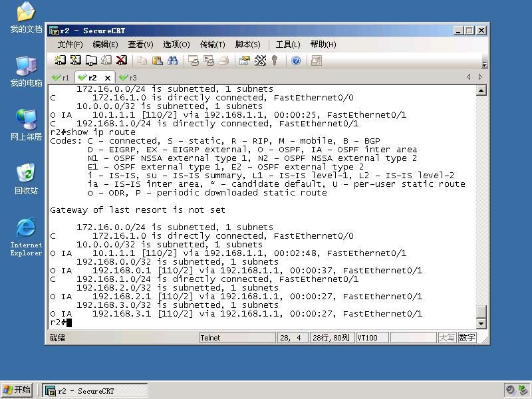
Task: Expand the toolbar options chevron
Action: tap(485, 65)
